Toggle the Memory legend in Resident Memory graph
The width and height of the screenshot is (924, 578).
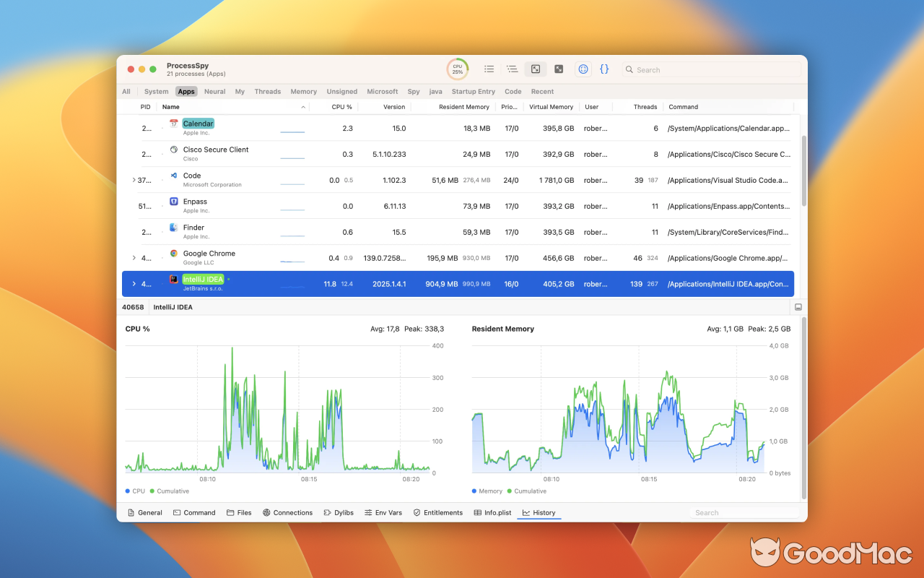coord(487,491)
